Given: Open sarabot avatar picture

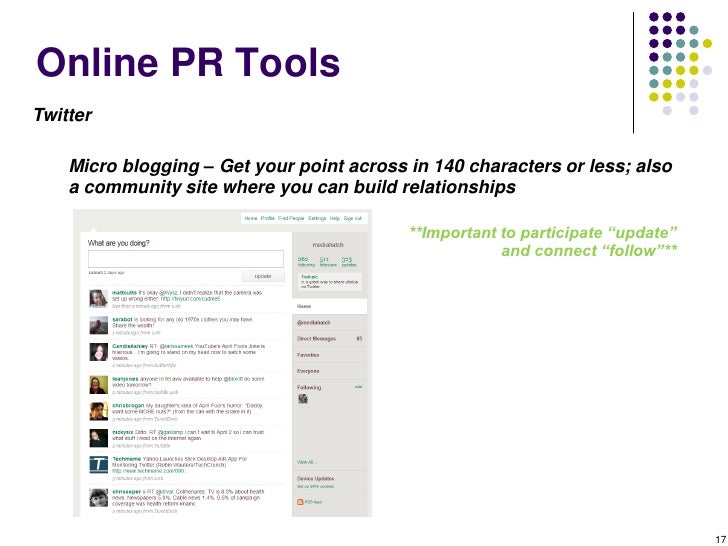Looking at the screenshot, I should [x=98, y=325].
